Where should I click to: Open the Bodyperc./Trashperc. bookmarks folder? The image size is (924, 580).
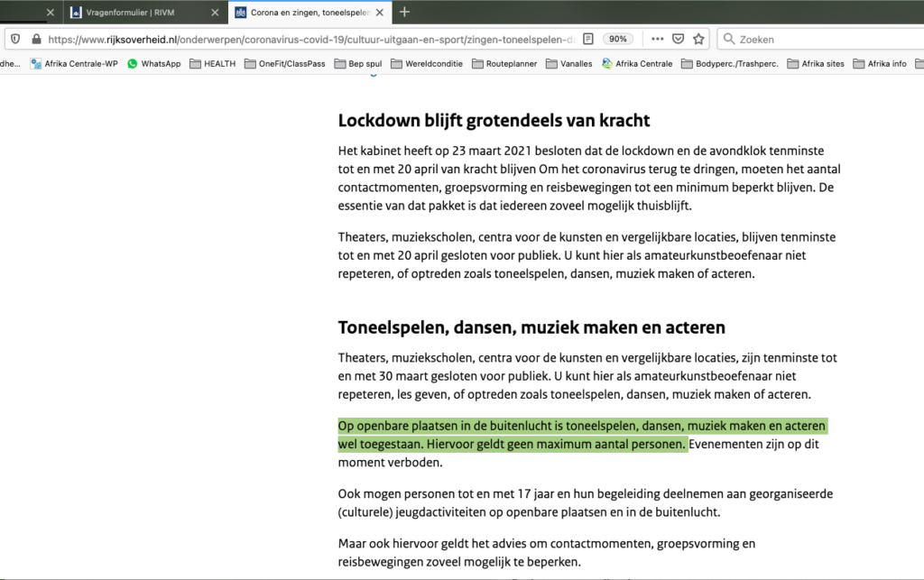click(x=729, y=64)
